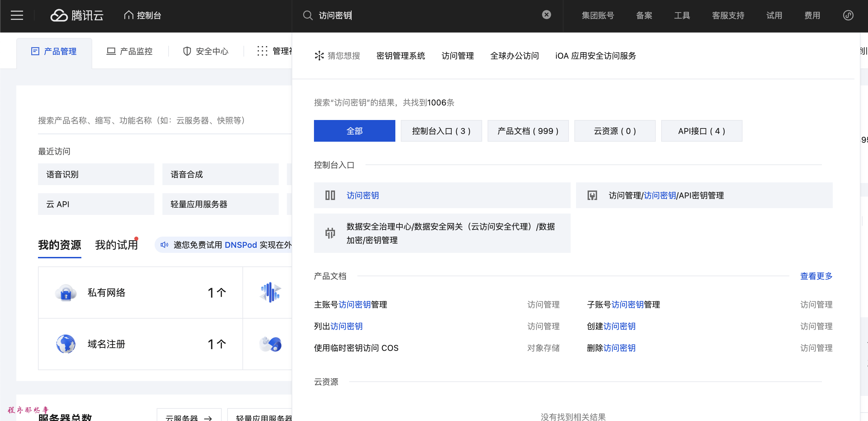The image size is (868, 421).
Task: Filter results by 产品文档 (999)
Action: click(528, 131)
